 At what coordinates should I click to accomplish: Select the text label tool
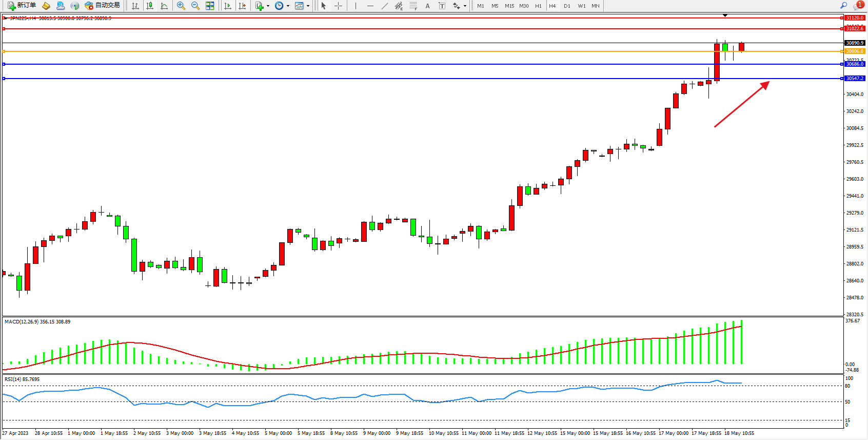[427, 6]
